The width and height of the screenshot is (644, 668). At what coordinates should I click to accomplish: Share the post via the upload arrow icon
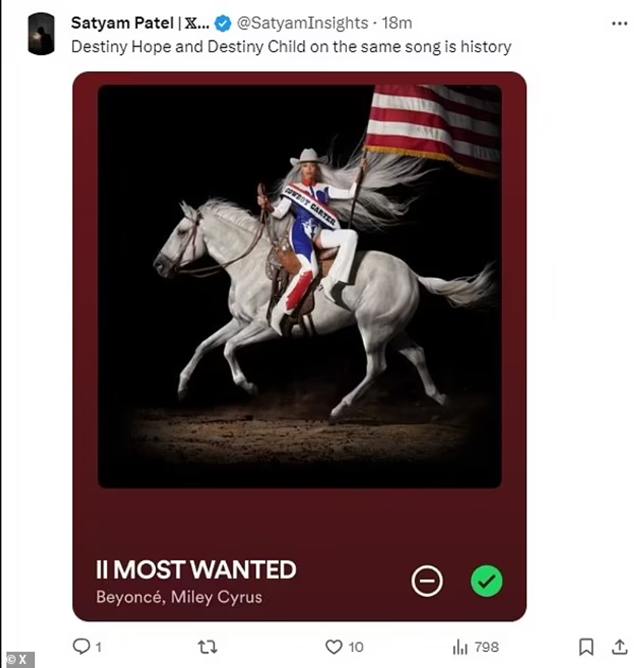tap(619, 647)
